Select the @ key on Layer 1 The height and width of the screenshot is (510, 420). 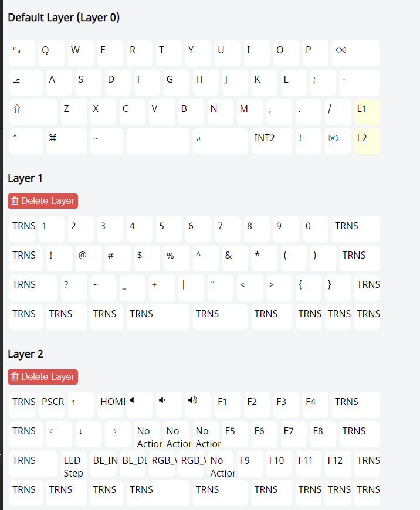[x=88, y=259]
